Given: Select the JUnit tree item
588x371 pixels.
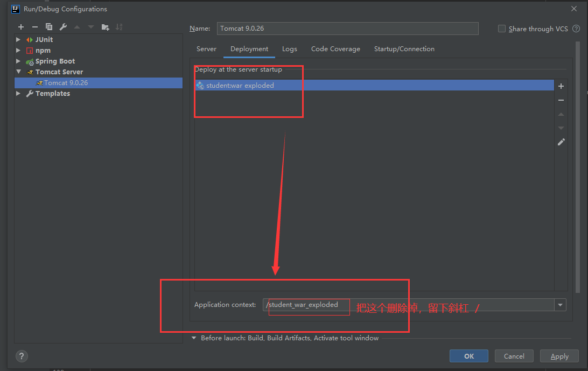Looking at the screenshot, I should (44, 39).
